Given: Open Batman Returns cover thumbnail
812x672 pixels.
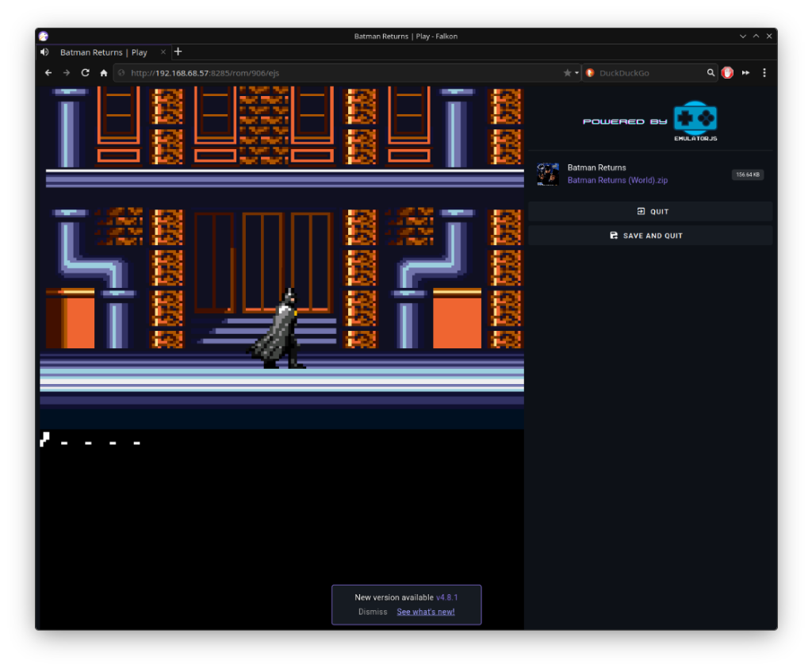Looking at the screenshot, I should pyautogui.click(x=548, y=174).
